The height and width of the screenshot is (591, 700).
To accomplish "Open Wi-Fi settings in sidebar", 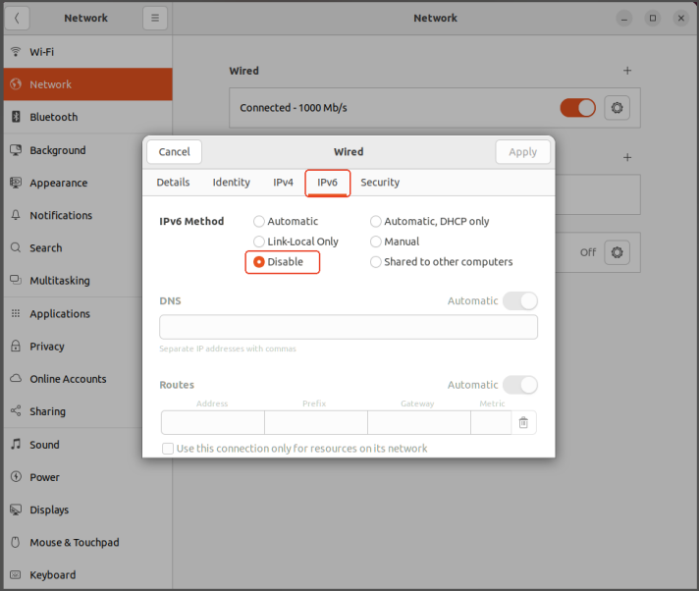I will tap(41, 51).
